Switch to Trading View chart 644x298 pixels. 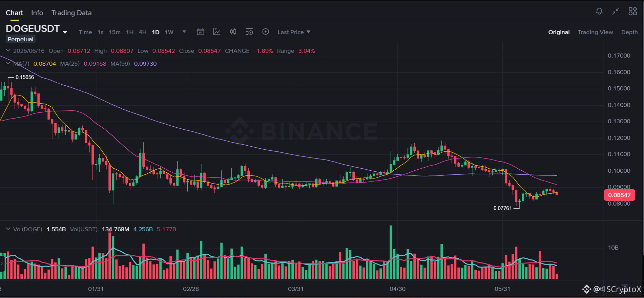[595, 32]
